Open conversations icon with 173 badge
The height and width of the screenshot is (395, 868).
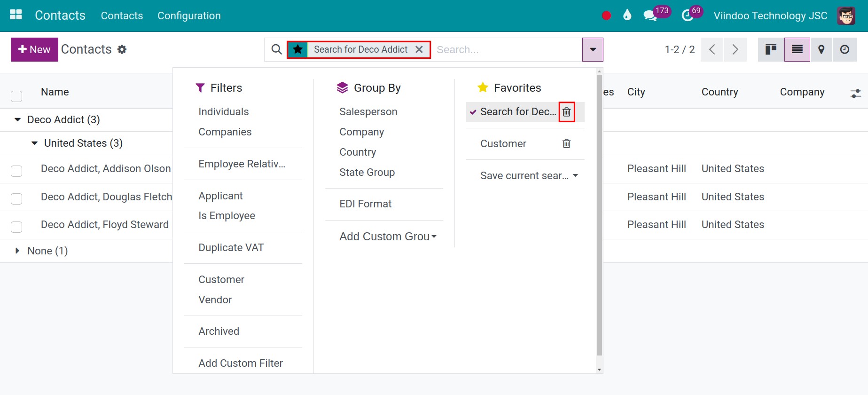click(x=650, y=16)
